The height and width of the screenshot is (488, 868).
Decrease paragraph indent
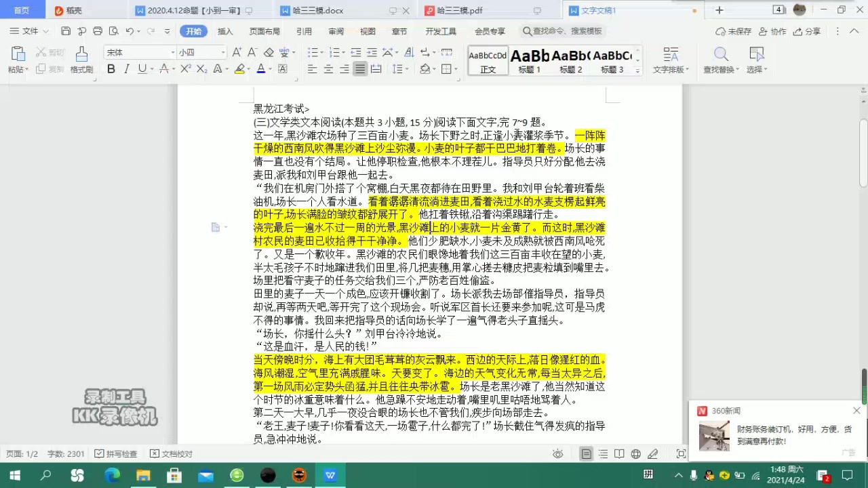pyautogui.click(x=355, y=52)
